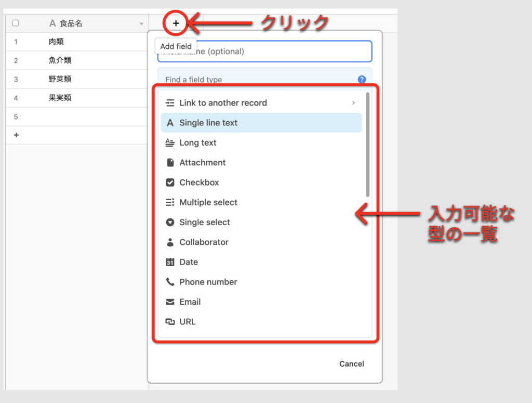Viewport: 532px width, 403px height.
Task: Open the 食品名 column dropdown arrow
Action: [x=141, y=24]
